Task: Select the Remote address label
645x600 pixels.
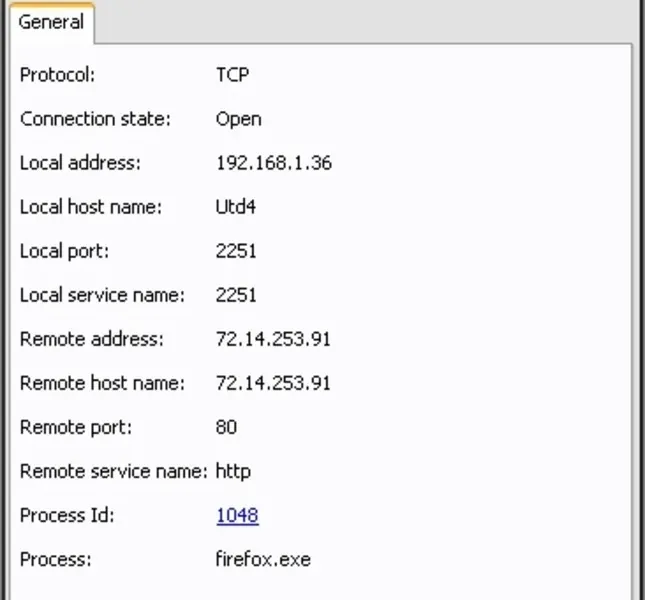Action: click(91, 339)
